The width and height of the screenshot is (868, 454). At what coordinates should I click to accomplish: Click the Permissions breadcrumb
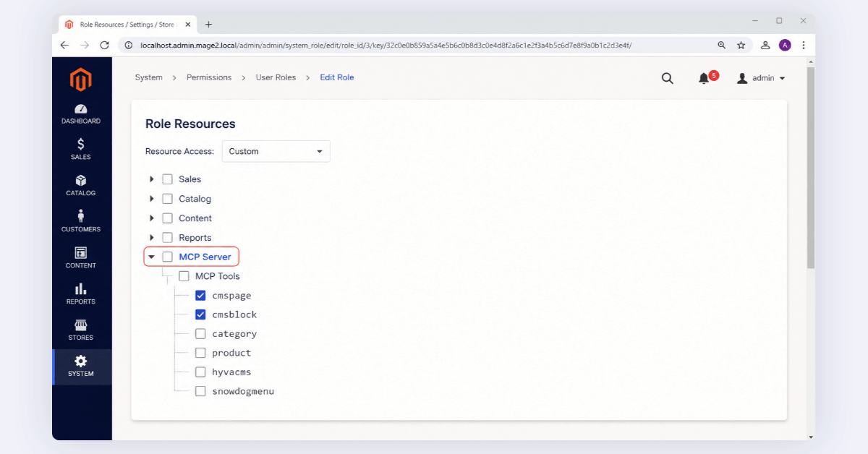[209, 77]
